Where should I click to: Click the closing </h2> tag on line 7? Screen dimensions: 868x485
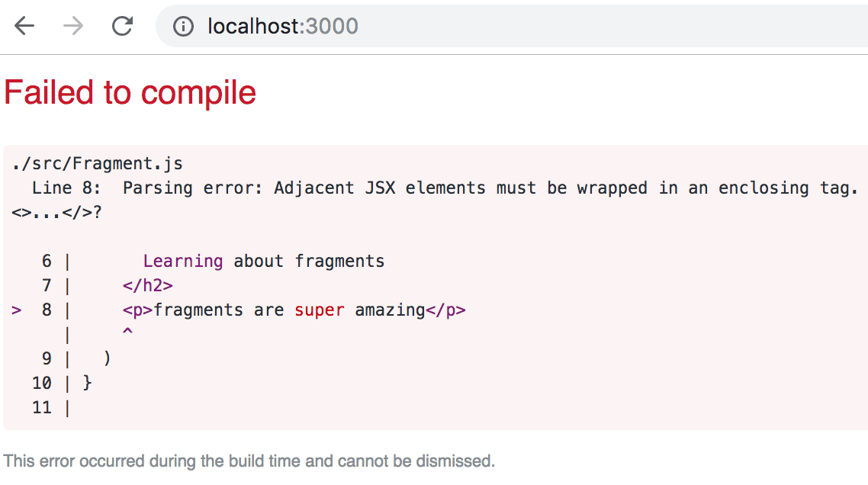(147, 286)
